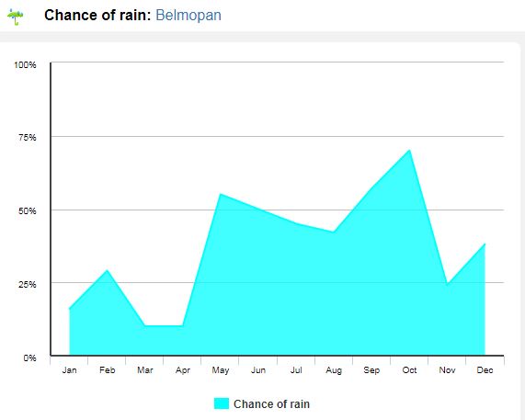Click the green umbrella rain icon

[16, 17]
